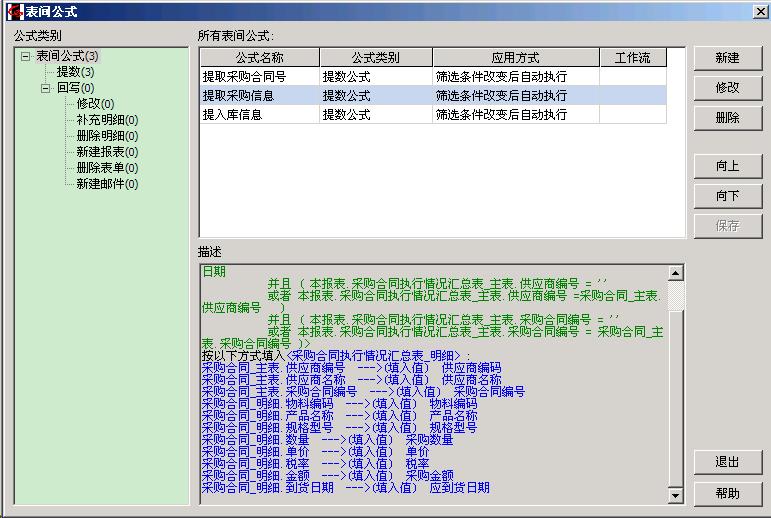The image size is (771, 518).
Task: Select 补充明细(0) tree item
Action: [x=107, y=120]
